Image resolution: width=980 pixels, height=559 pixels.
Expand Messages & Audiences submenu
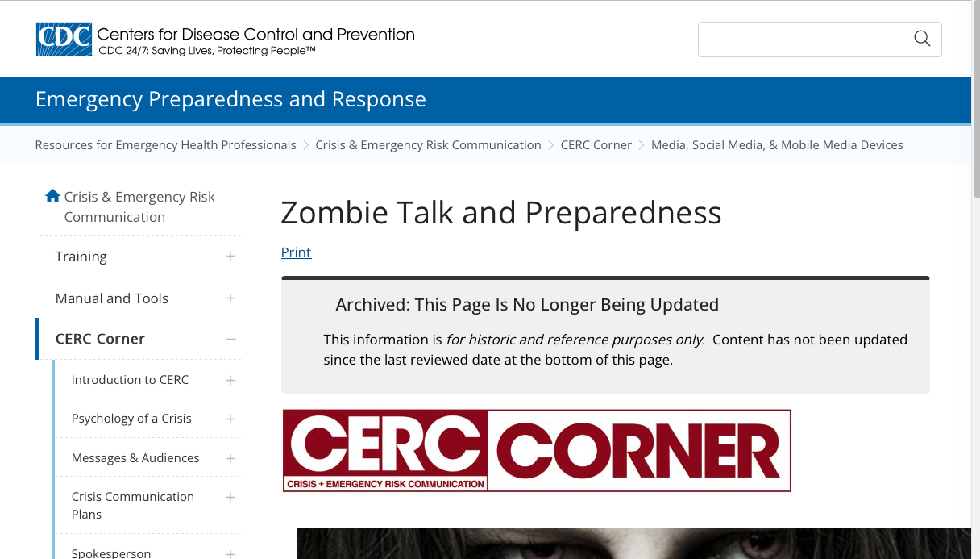coord(230,458)
